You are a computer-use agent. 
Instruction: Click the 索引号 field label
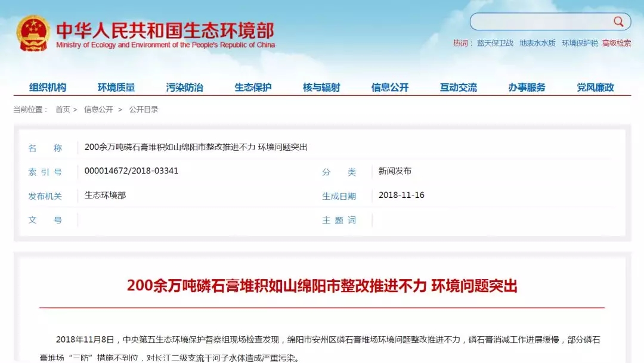tap(45, 172)
